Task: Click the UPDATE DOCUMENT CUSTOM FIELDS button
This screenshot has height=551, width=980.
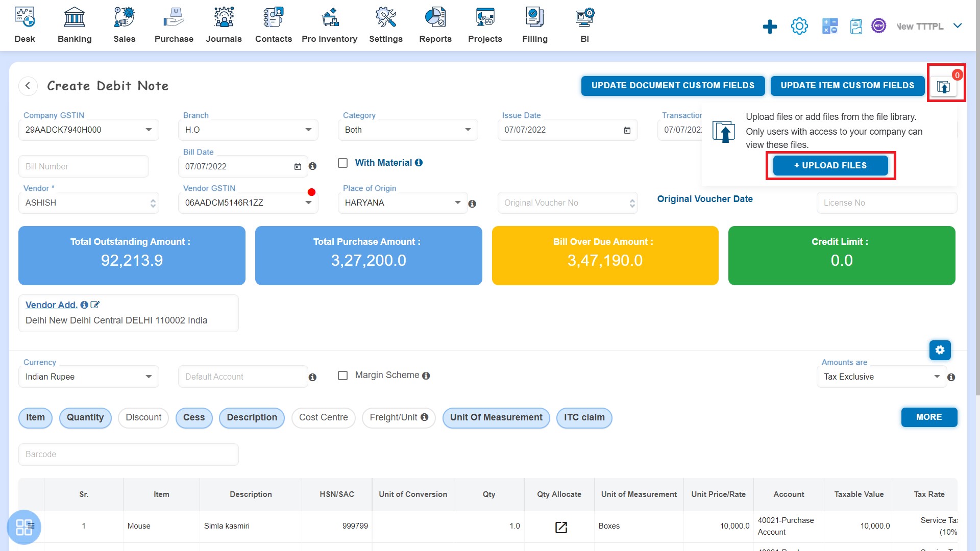Action: [x=672, y=85]
